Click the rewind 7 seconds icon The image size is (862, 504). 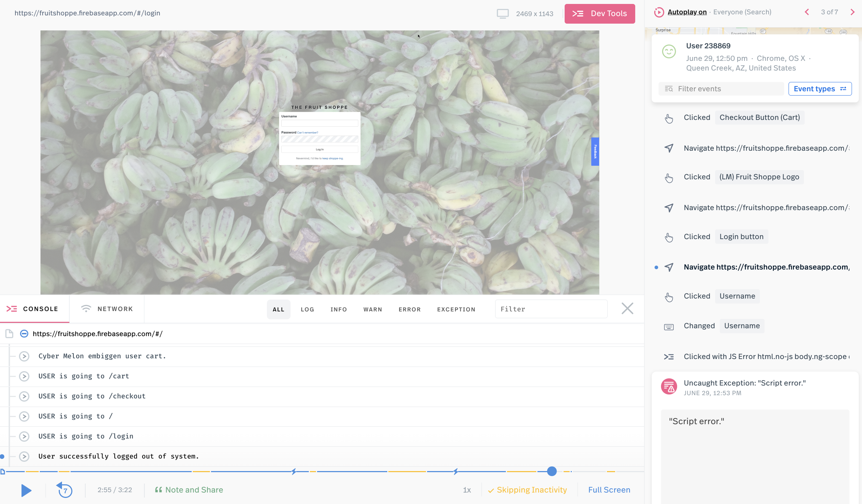64,490
